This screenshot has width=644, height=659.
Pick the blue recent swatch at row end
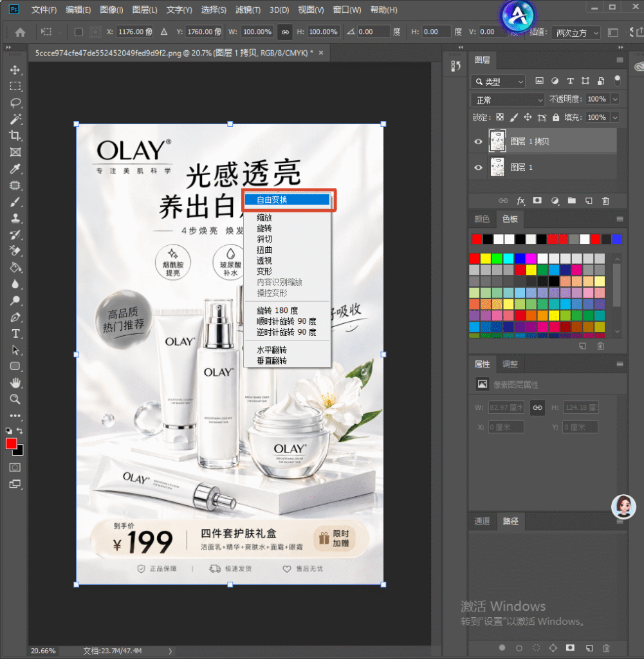pyautogui.click(x=617, y=239)
